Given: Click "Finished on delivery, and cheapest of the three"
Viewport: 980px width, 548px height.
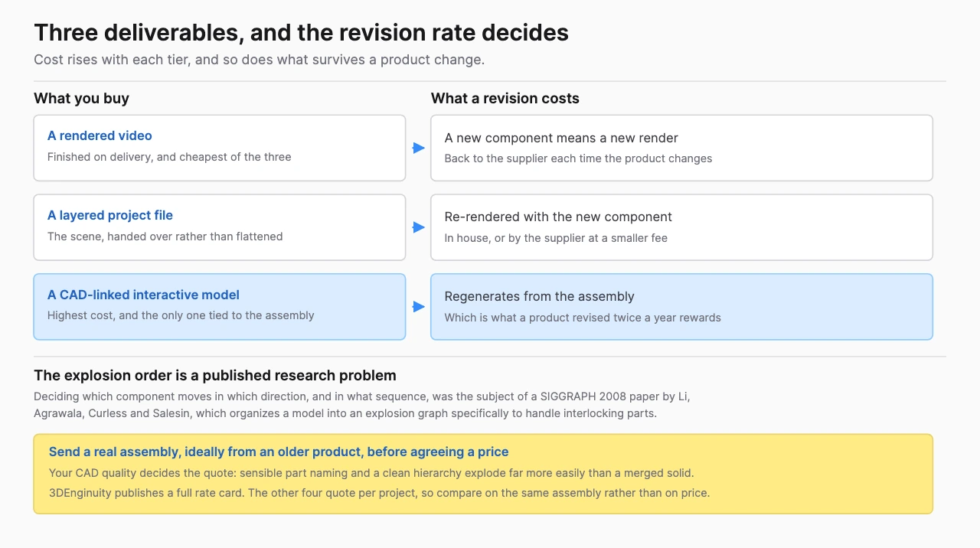Looking at the screenshot, I should point(169,157).
